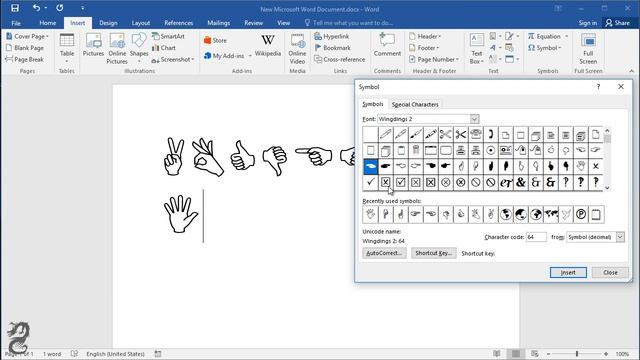The width and height of the screenshot is (640, 360).
Task: Open the File menu
Action: (16, 23)
